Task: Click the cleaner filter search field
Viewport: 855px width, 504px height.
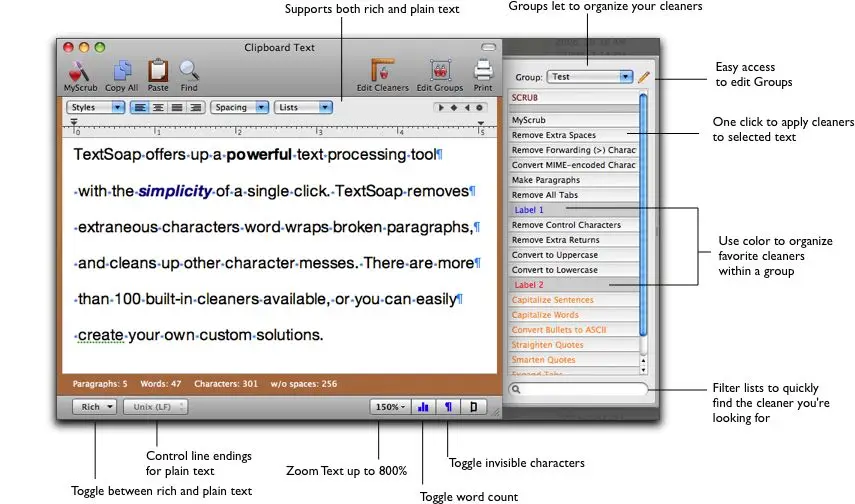Action: (578, 389)
